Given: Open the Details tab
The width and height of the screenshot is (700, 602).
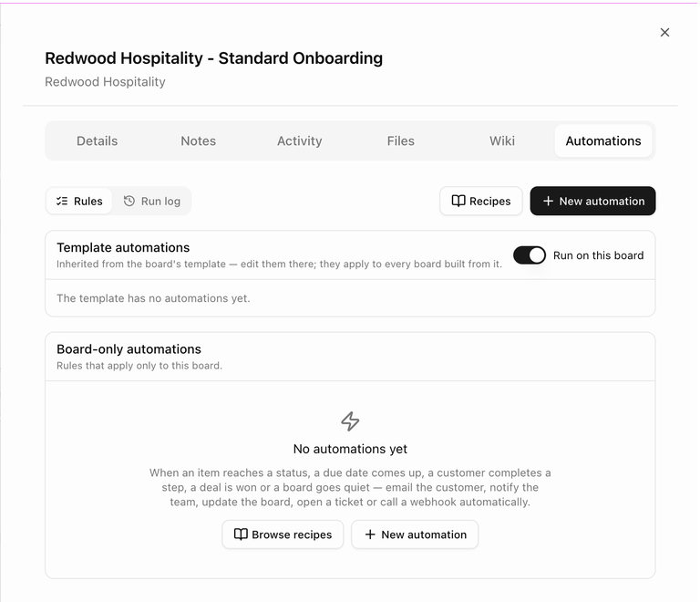Looking at the screenshot, I should 97,140.
